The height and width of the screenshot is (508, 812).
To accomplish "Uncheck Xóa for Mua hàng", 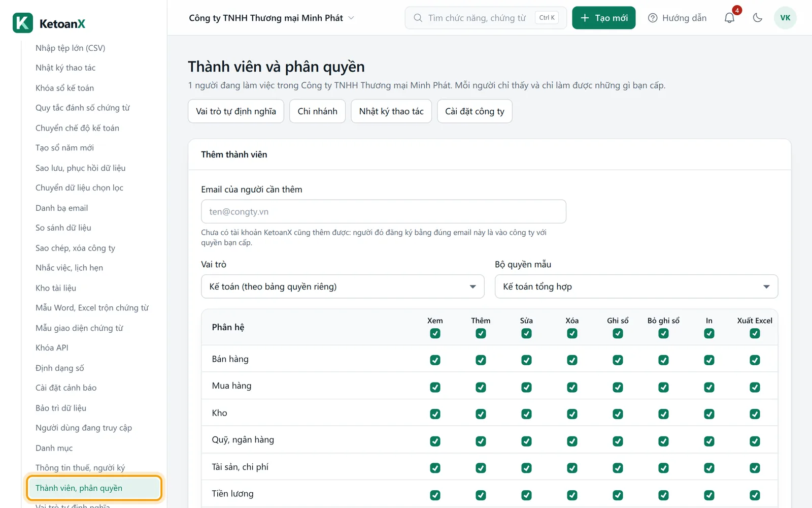I will (572, 387).
